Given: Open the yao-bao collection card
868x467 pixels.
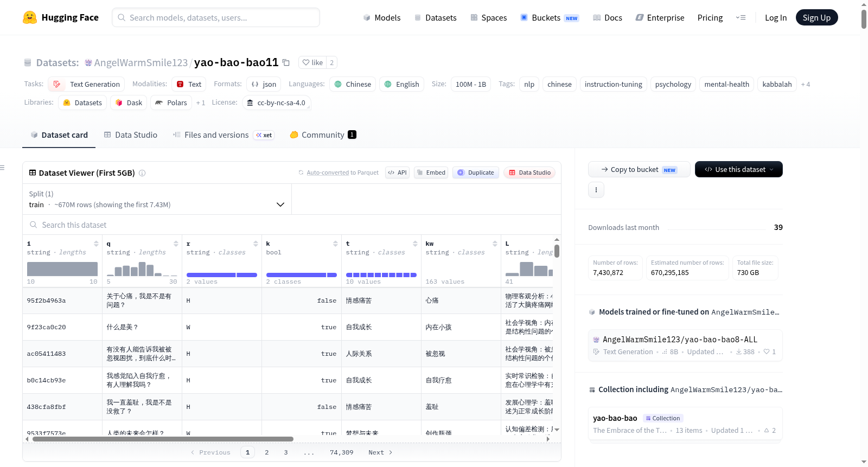Looking at the screenshot, I should pos(685,424).
